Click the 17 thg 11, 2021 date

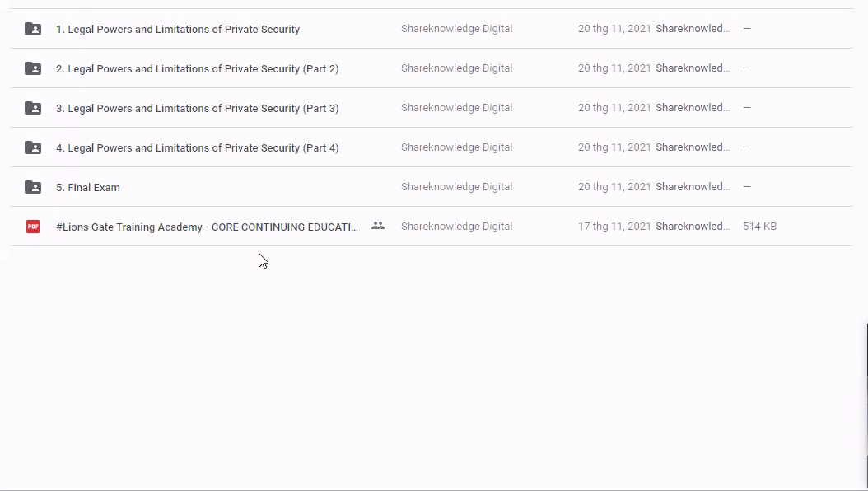tap(614, 227)
